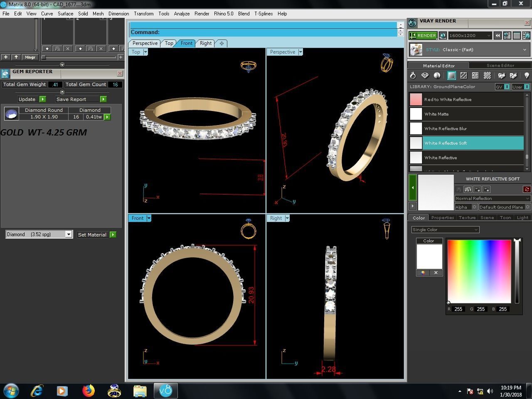Viewport: 532px width, 399px height.
Task: Switch to the Scene Editor tab
Action: coord(500,65)
